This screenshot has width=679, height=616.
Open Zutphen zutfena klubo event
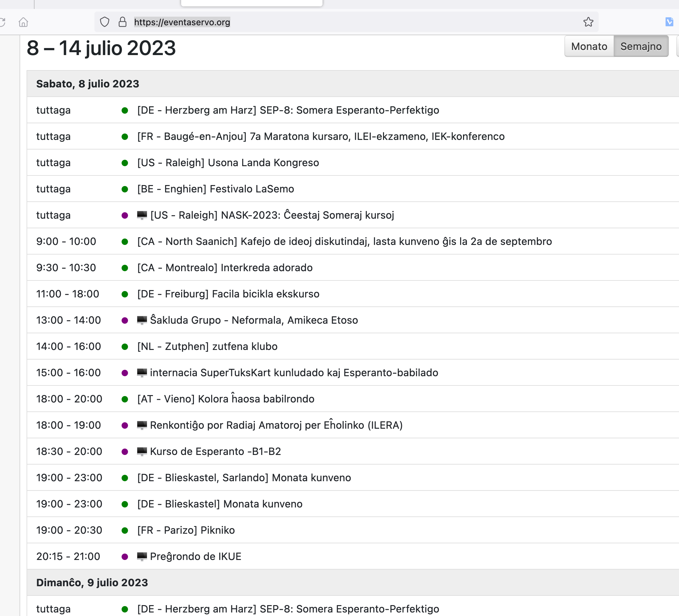click(207, 346)
